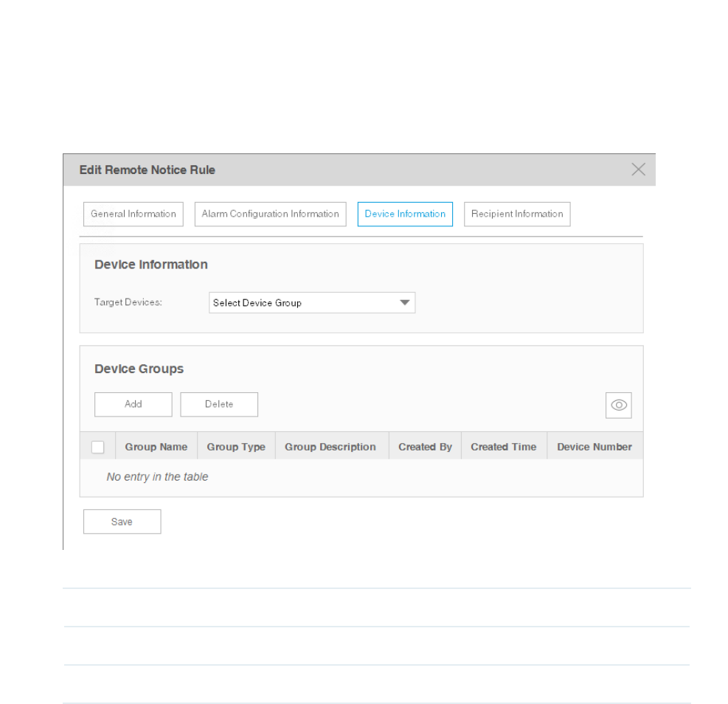Click the Created Time column header

click(504, 447)
